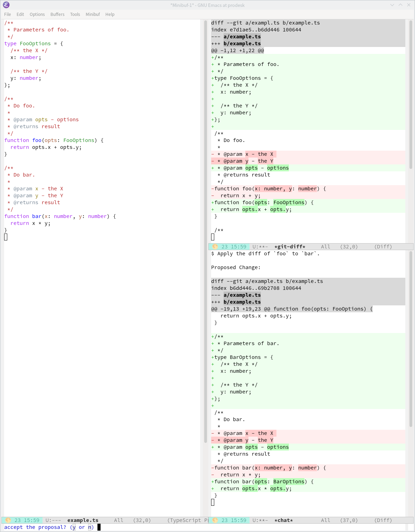The width and height of the screenshot is (415, 532).
Task: Click the U:**- status in *chat* mode line
Action: [x=260, y=520]
